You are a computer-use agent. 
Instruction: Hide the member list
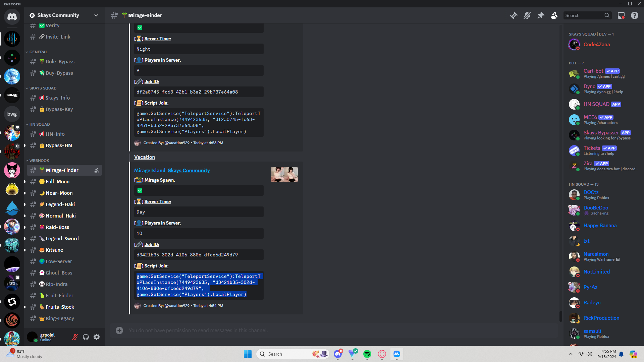coord(554,15)
